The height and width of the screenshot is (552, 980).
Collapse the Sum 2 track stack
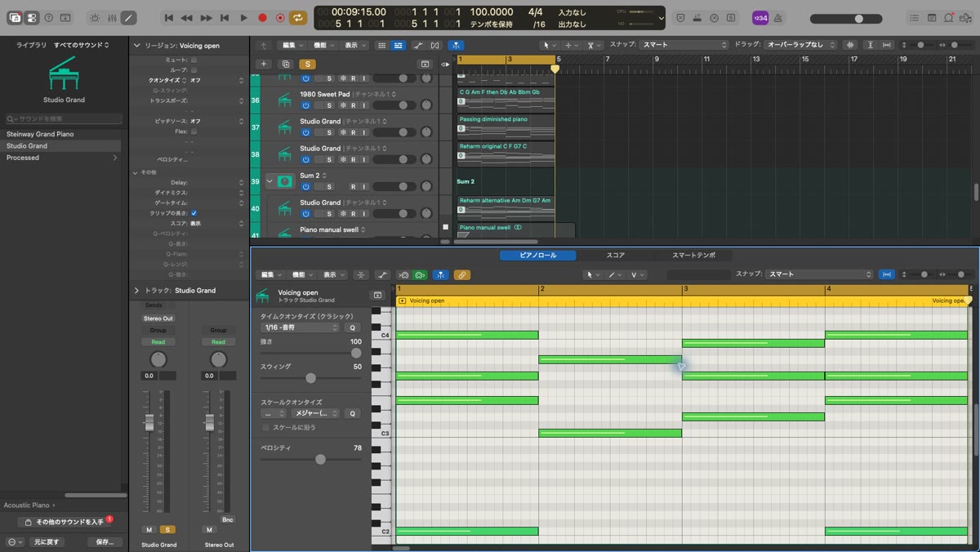point(269,181)
